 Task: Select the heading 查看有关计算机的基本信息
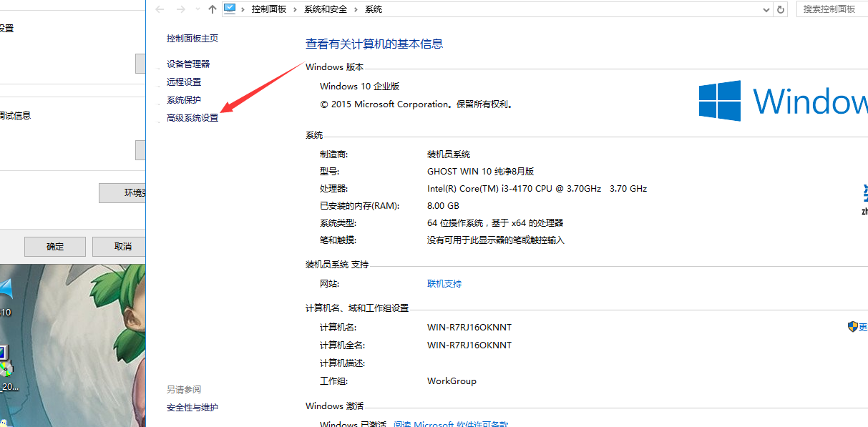pyautogui.click(x=374, y=44)
